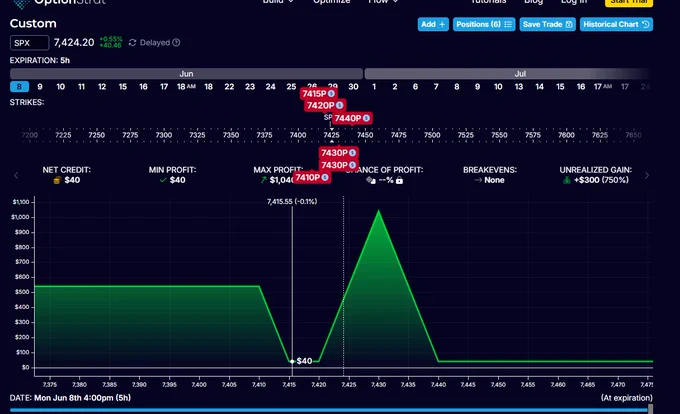Click the arrow icon beside None

point(478,180)
